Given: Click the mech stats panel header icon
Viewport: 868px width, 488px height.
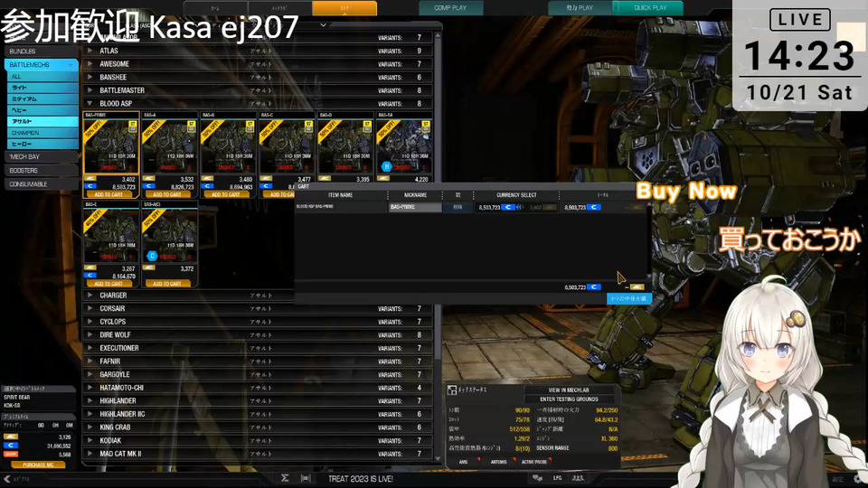Looking at the screenshot, I should 452,390.
